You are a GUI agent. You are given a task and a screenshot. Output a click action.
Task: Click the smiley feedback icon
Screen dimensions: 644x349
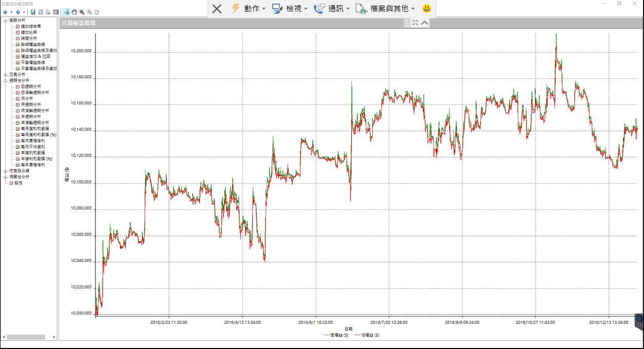427,9
